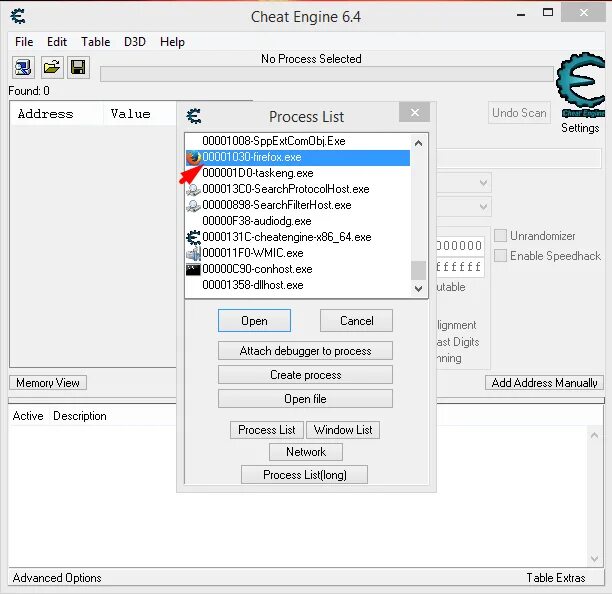The image size is (612, 594).
Task: Select 00001358-dllhost.exe process
Action: [x=298, y=285]
